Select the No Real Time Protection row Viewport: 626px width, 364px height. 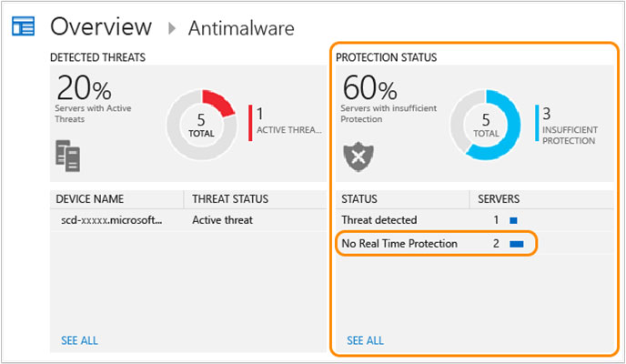437,244
